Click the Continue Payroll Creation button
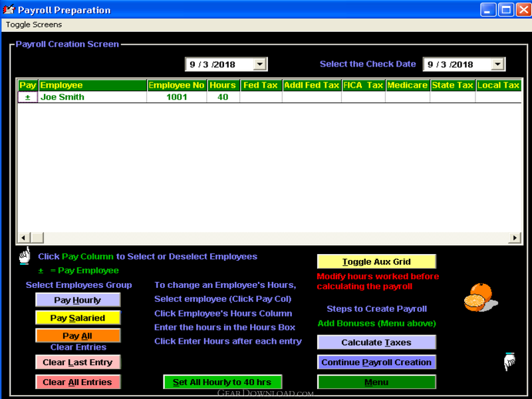 tap(376, 362)
